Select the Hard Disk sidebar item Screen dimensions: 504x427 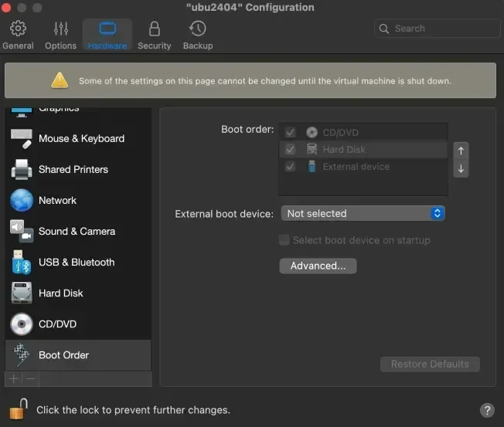point(60,293)
